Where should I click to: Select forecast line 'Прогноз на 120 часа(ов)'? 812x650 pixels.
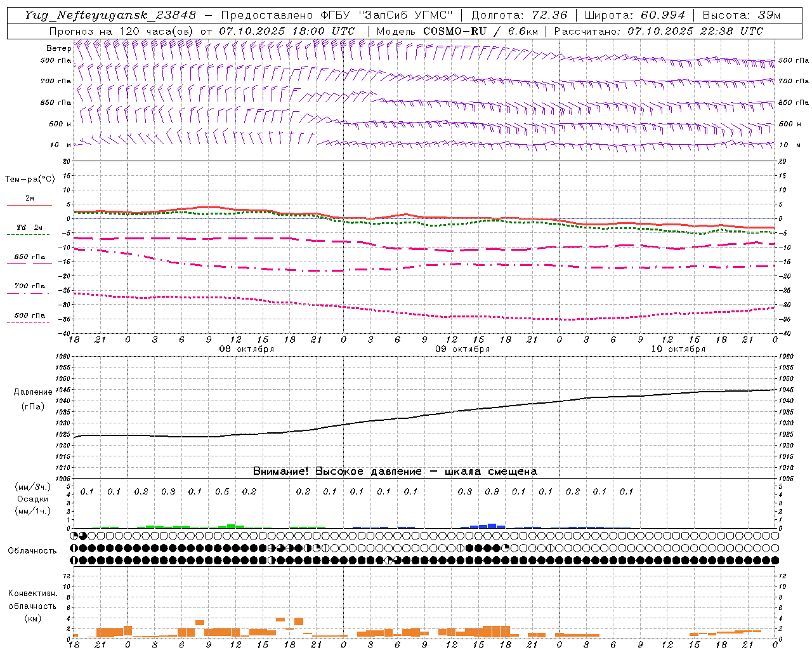tap(122, 31)
